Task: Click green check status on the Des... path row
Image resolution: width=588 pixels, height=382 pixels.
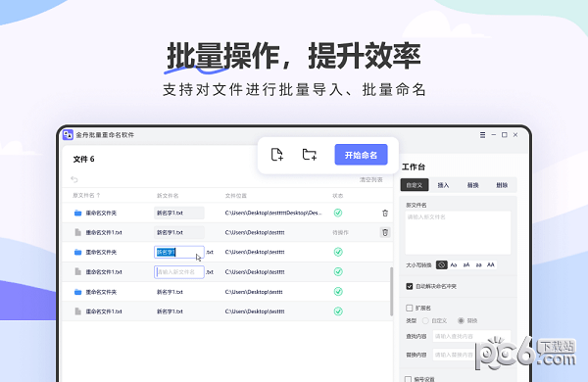Action: [x=338, y=213]
